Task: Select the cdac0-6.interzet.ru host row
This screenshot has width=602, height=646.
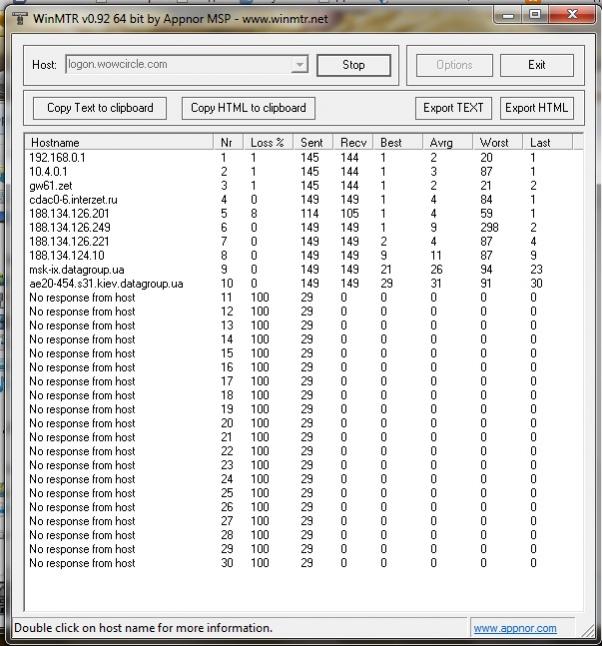Action: click(x=76, y=200)
